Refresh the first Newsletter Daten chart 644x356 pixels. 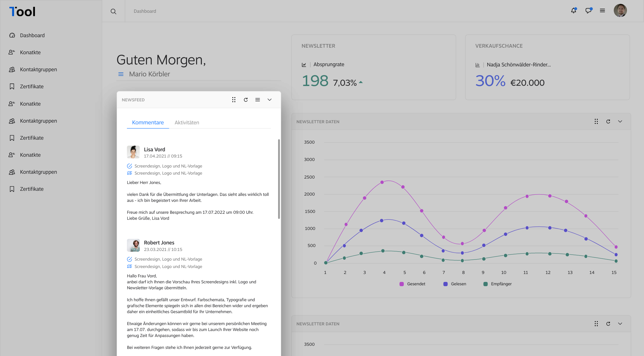coord(608,122)
